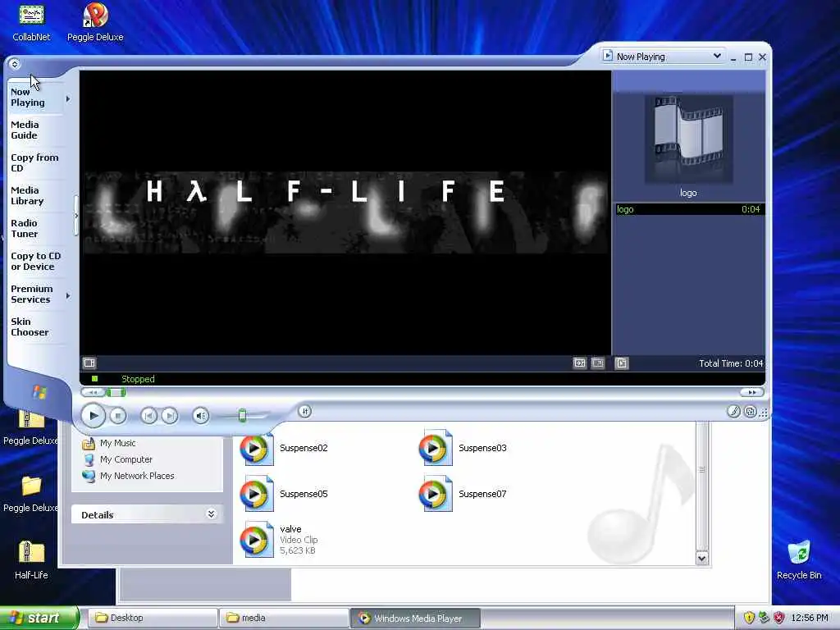Click the Windows Media Player taskbar button
Screen dimensions: 840x630
coord(416,618)
